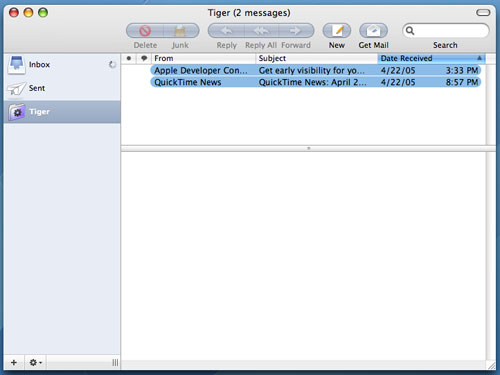Sort messages by From column
This screenshot has width=500, height=375.
203,58
